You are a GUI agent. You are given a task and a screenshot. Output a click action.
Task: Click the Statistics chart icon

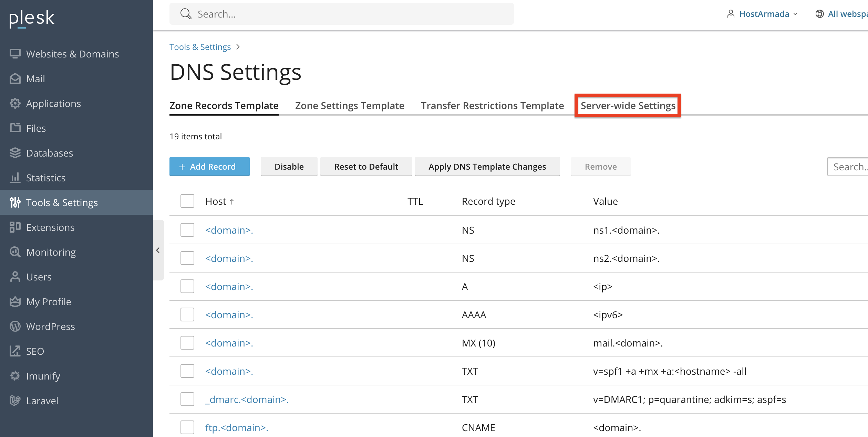coord(15,178)
